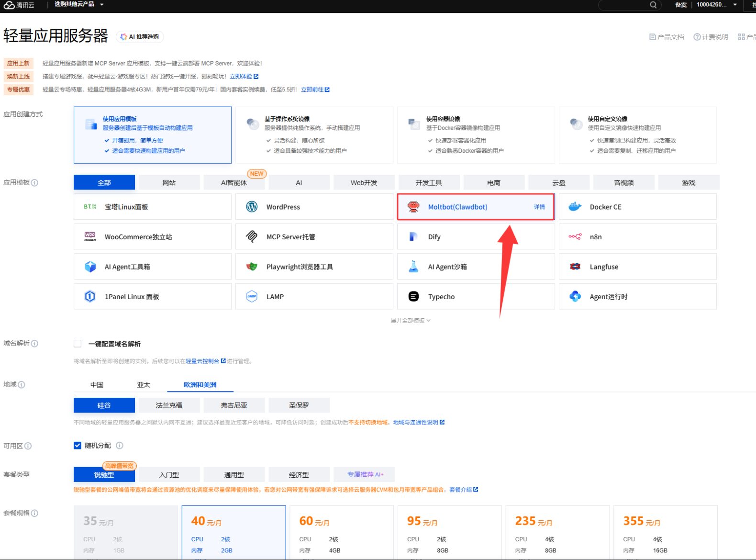
Task: Select the MCP Server托管 icon
Action: 252,236
